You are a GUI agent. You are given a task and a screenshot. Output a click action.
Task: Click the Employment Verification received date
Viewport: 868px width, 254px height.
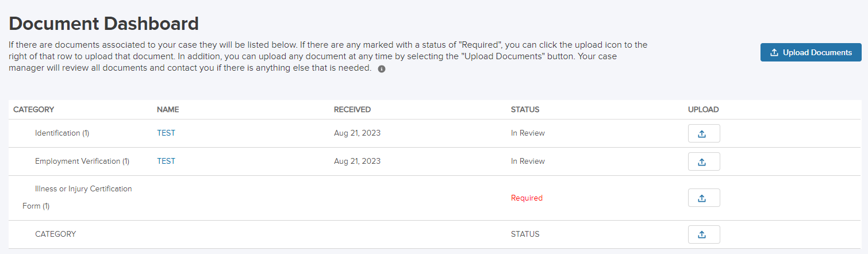click(357, 161)
